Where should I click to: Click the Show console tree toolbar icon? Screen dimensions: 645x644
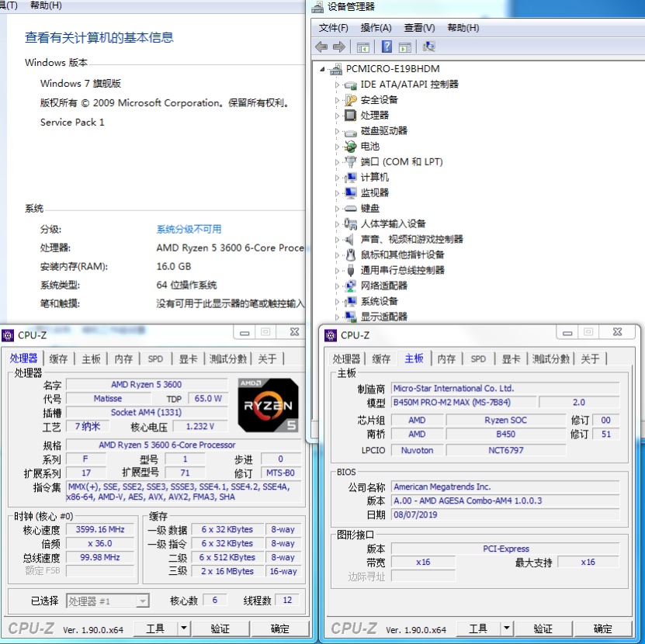coord(362,47)
